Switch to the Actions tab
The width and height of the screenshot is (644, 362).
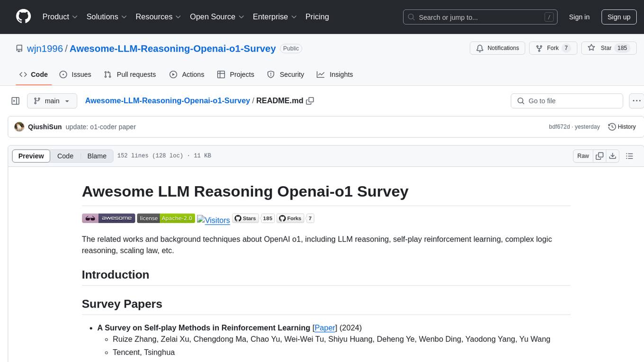coord(187,74)
